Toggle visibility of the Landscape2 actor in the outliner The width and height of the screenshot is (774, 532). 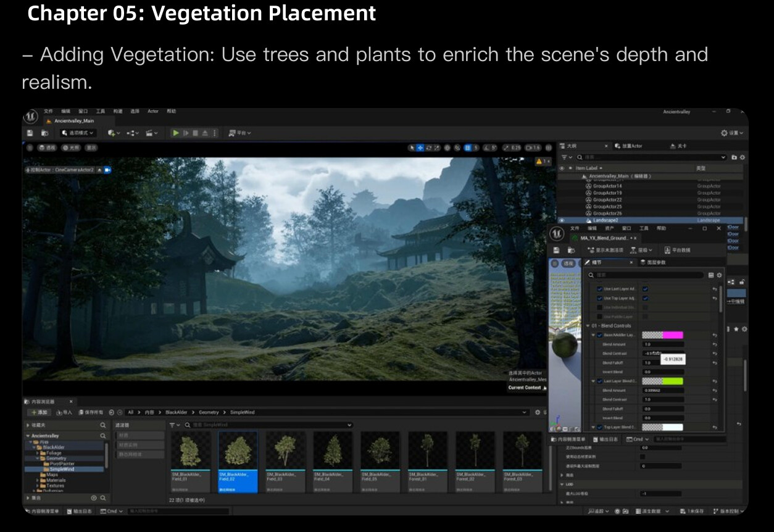[562, 220]
